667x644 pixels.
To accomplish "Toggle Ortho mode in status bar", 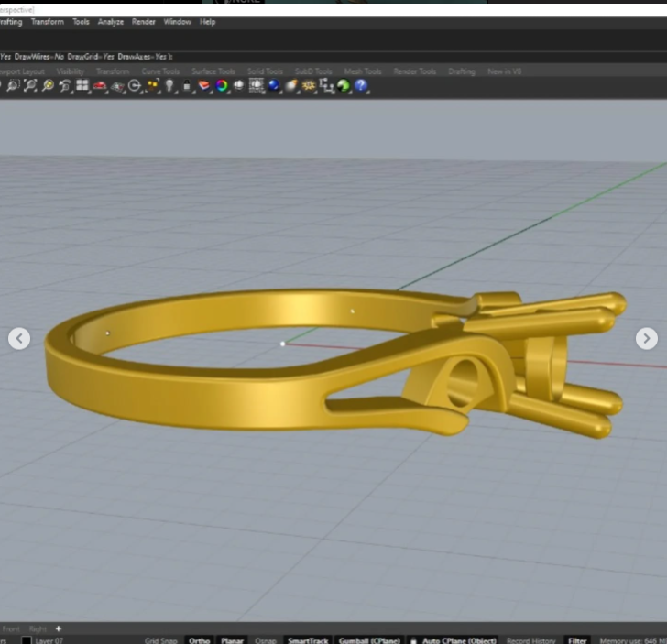I will point(199,640).
